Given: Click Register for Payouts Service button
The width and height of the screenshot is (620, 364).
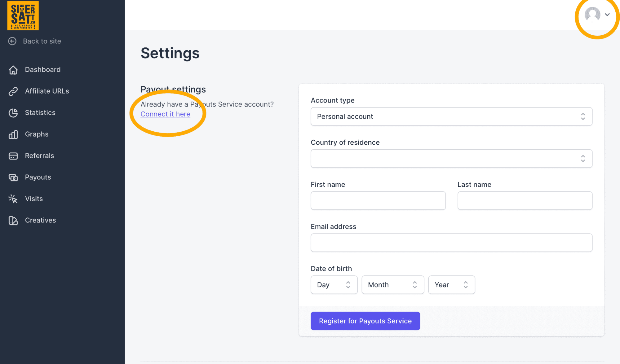Looking at the screenshot, I should click(x=365, y=321).
